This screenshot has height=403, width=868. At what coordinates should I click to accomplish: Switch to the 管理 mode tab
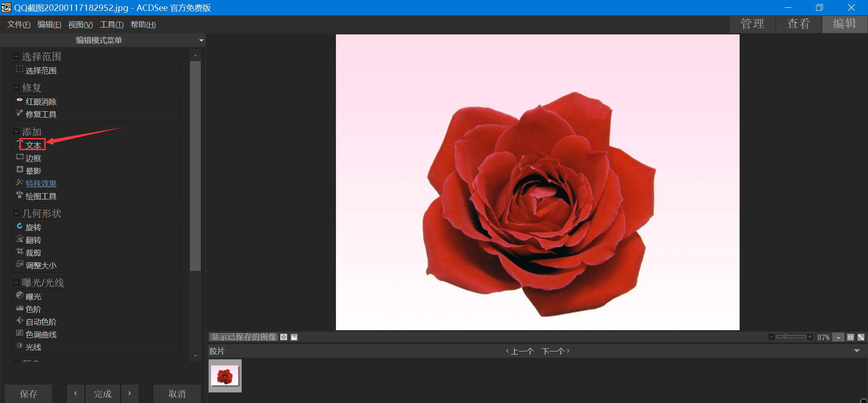(752, 24)
